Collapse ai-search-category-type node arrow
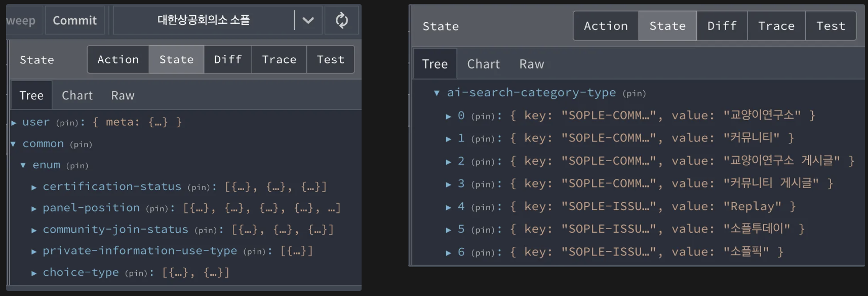The width and height of the screenshot is (868, 296). (x=437, y=93)
